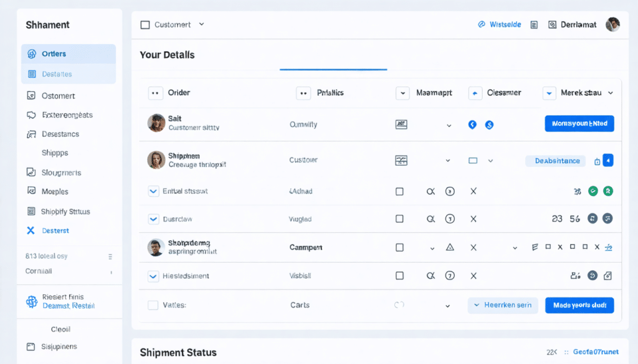Click flag icon in Shotprdemg row
The width and height of the screenshot is (638, 364).
point(535,247)
